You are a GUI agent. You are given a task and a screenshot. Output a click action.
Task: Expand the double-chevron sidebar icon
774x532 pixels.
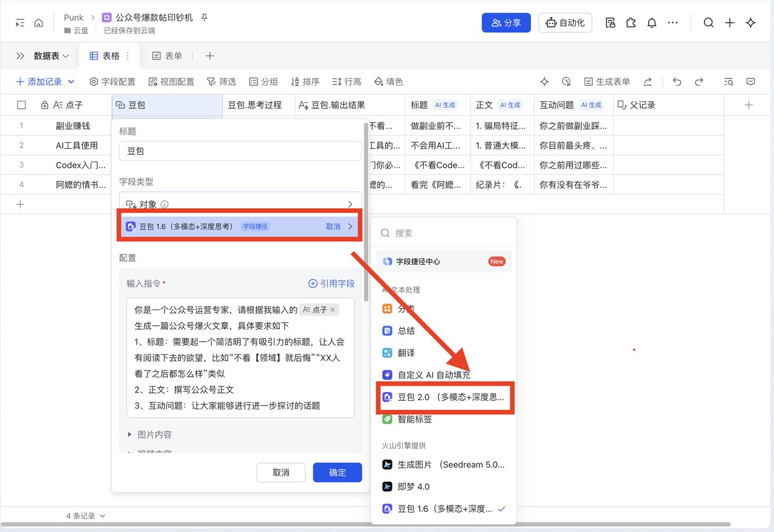pos(20,56)
